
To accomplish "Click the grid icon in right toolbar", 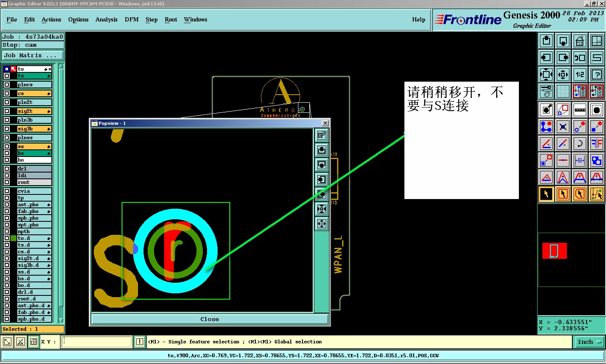I will tap(563, 91).
